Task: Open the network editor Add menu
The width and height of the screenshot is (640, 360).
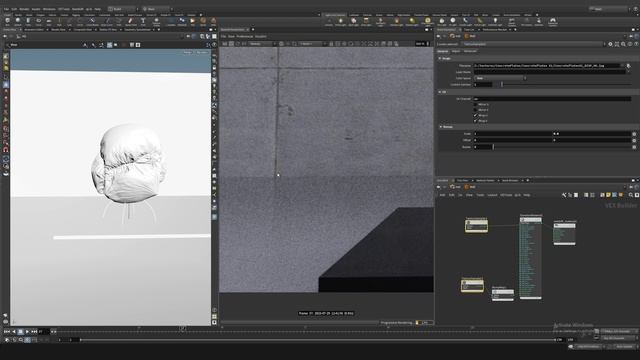Action: [x=442, y=195]
